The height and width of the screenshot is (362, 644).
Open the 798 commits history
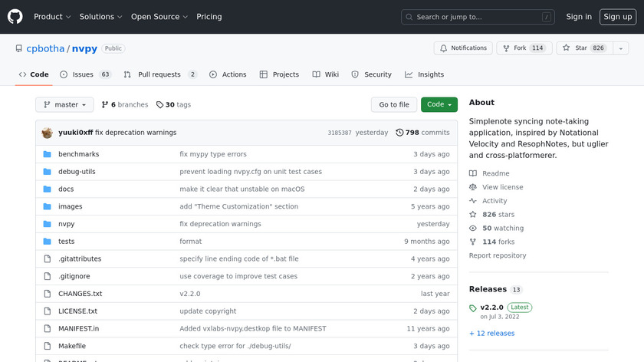tap(422, 133)
